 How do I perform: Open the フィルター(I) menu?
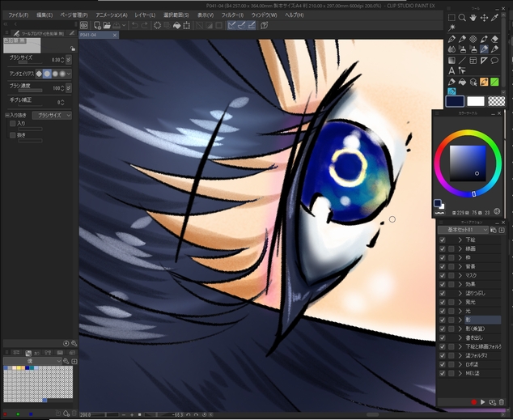pos(232,15)
